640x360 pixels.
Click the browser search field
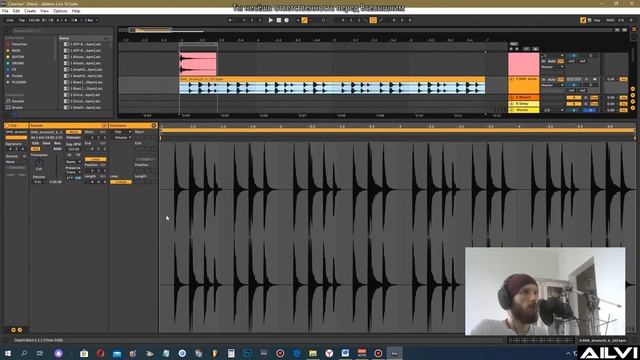coord(61,31)
